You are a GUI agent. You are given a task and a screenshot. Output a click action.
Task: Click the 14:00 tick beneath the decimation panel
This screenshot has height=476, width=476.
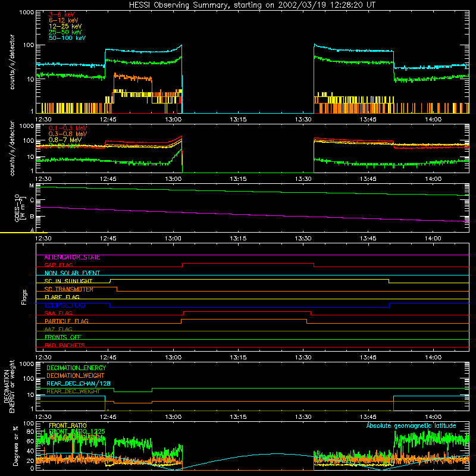433,417
